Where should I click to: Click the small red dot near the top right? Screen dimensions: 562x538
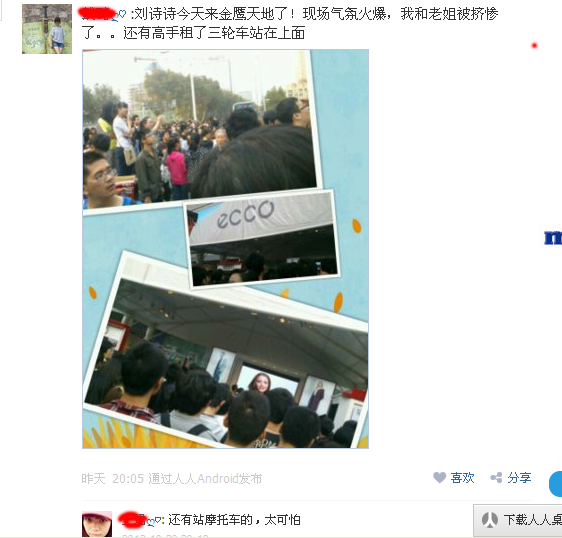pos(534,45)
